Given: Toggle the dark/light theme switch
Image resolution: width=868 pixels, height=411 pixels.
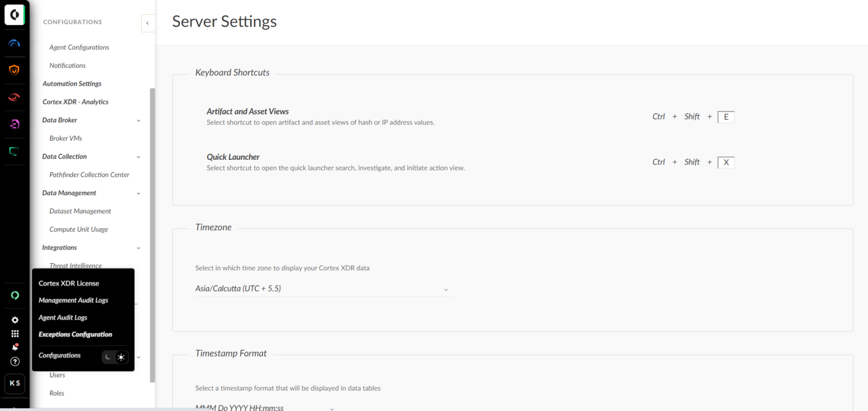Looking at the screenshot, I should coord(115,357).
